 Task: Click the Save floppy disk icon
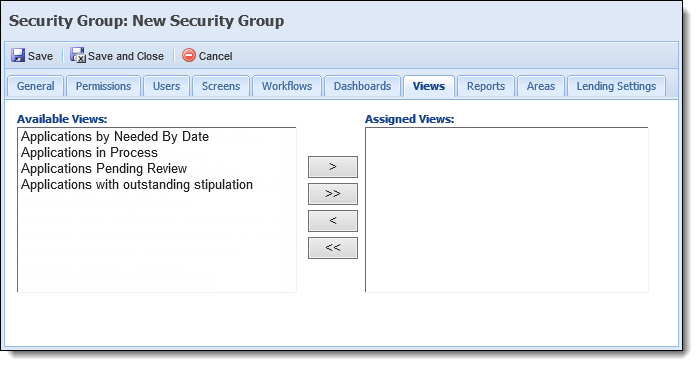point(18,56)
